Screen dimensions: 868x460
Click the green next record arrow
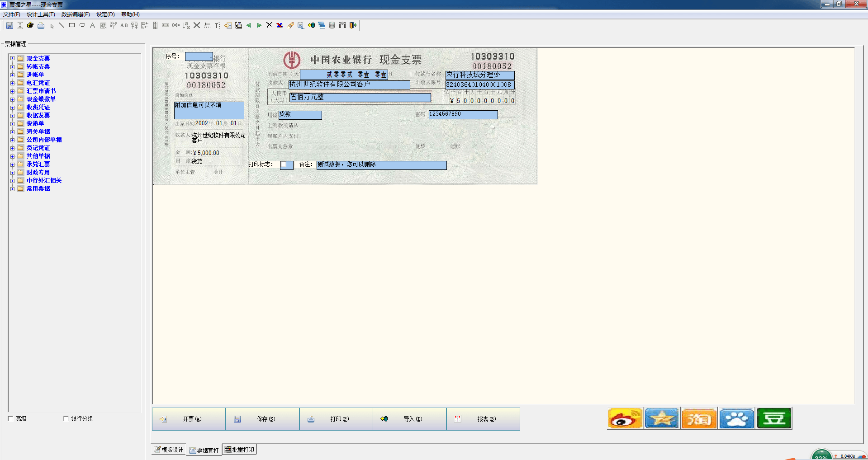(259, 25)
